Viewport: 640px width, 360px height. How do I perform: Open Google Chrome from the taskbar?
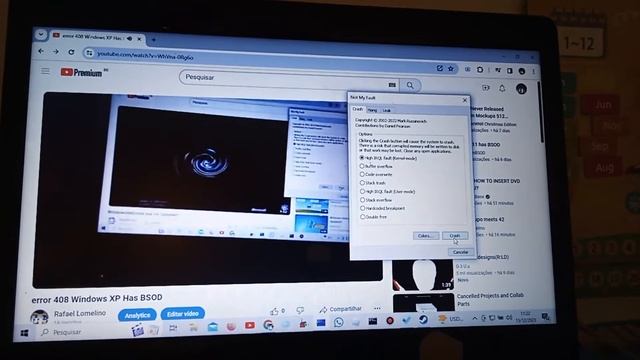[268, 325]
